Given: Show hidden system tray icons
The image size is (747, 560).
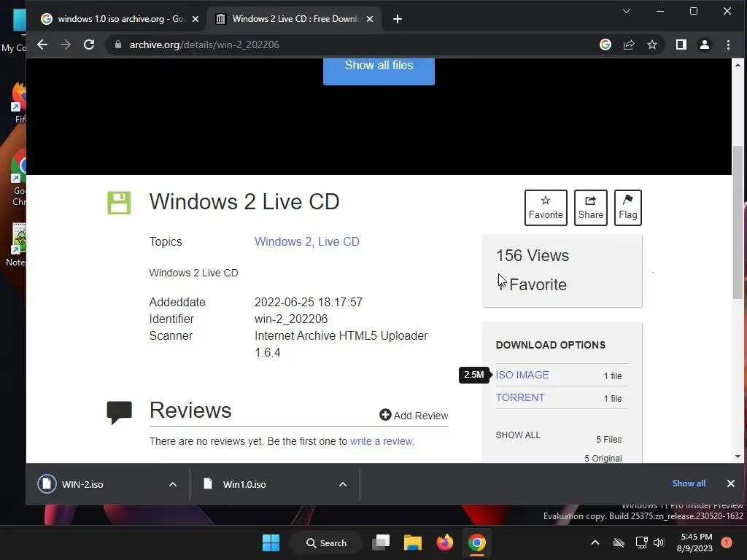Looking at the screenshot, I should point(595,542).
